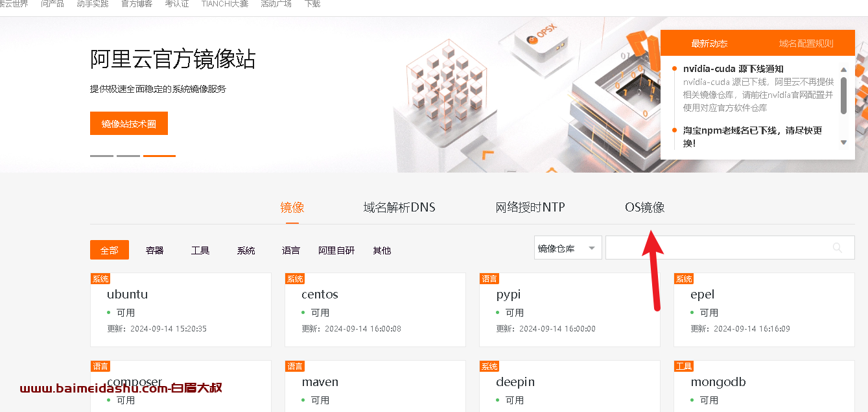Filter mirrors by 阿里自研
Image resolution: width=868 pixels, height=412 pixels.
[336, 250]
